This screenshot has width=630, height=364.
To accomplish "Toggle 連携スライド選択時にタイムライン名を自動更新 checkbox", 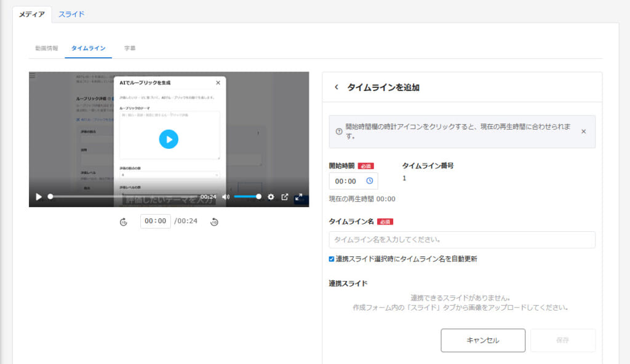I will pos(332,259).
